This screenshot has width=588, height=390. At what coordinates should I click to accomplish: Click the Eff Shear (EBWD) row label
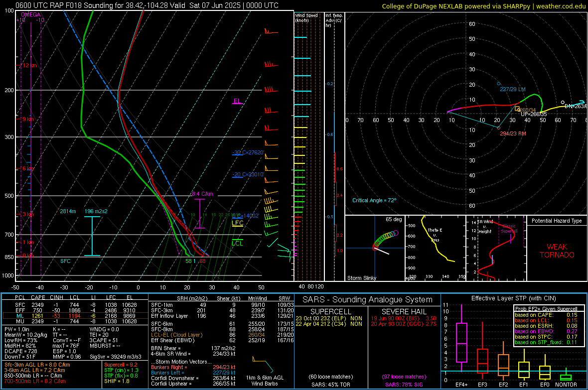click(173, 341)
